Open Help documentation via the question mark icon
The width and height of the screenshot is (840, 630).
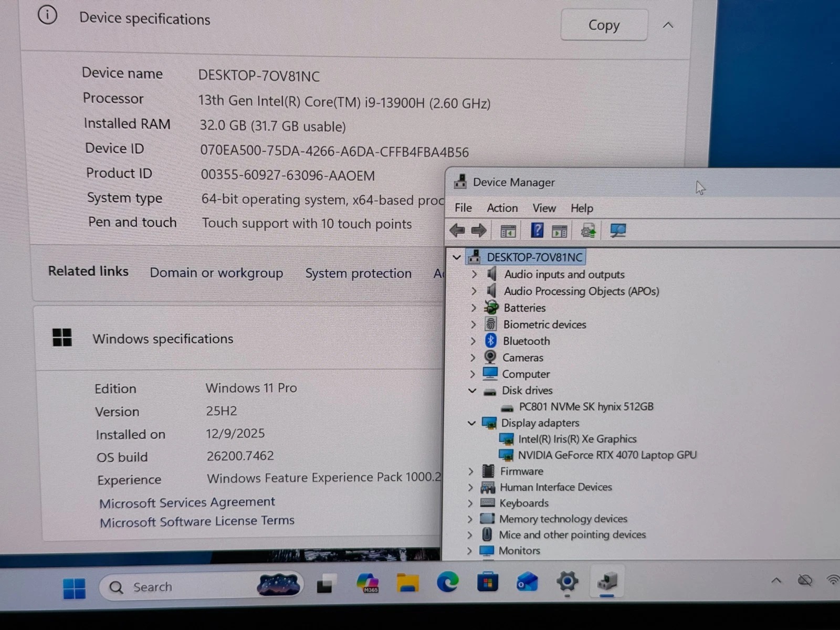[537, 230]
